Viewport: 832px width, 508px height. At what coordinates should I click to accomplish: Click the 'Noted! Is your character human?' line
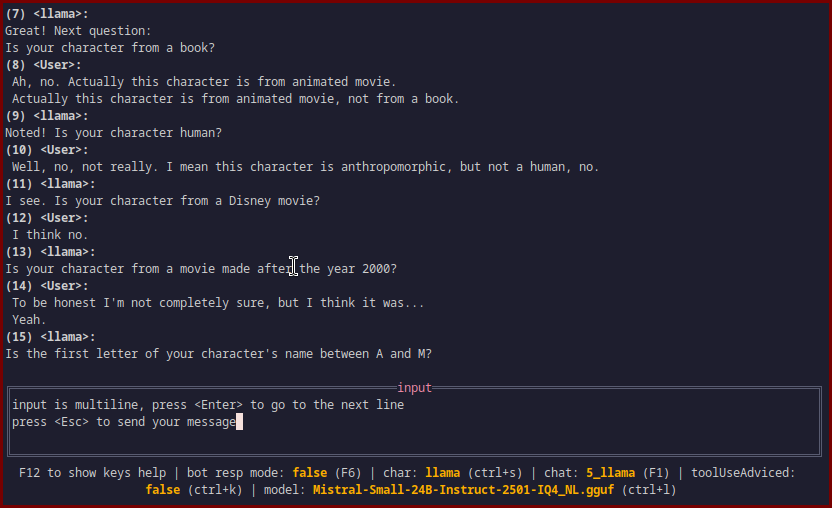(113, 133)
